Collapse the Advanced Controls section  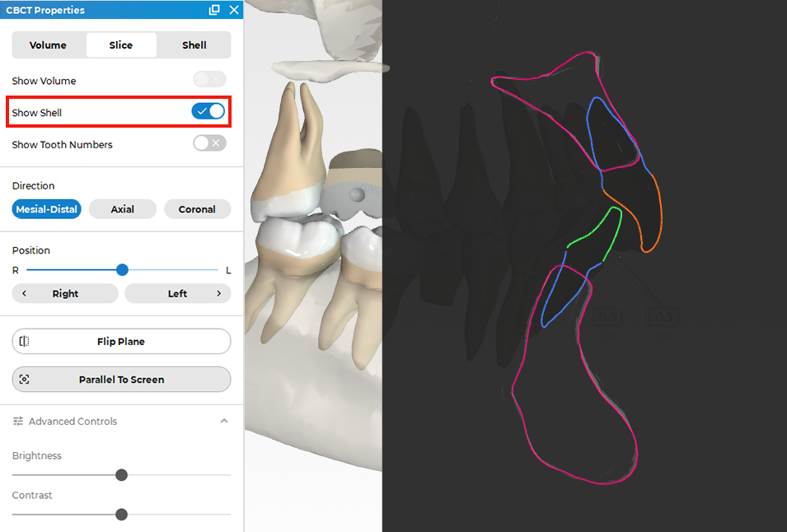coord(224,421)
